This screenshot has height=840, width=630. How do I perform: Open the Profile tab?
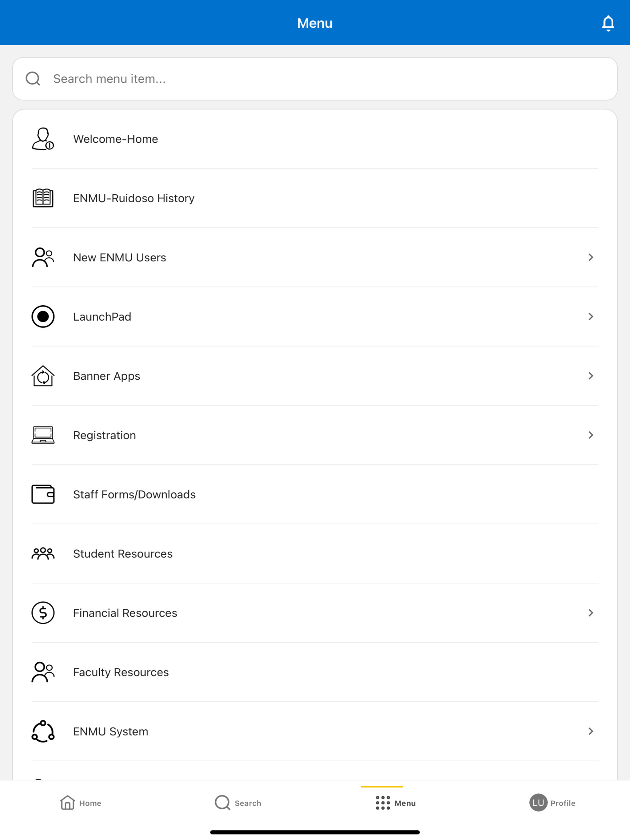pos(552,803)
